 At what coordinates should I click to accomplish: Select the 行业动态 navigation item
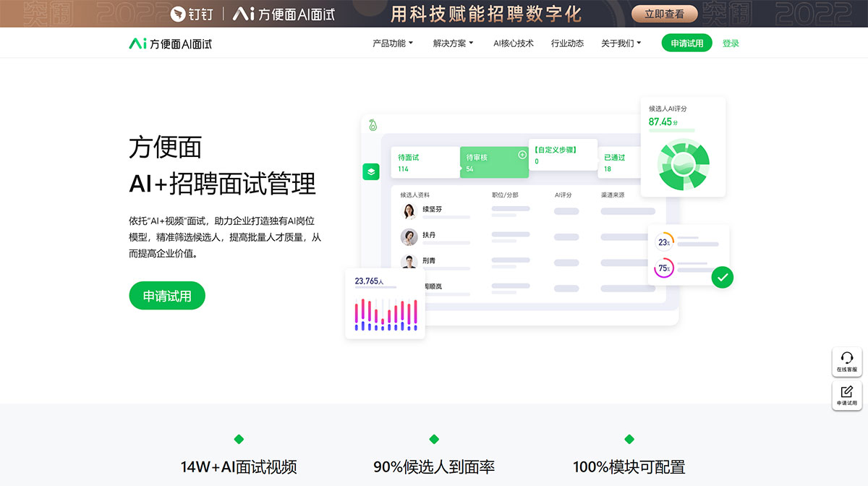[x=567, y=43]
